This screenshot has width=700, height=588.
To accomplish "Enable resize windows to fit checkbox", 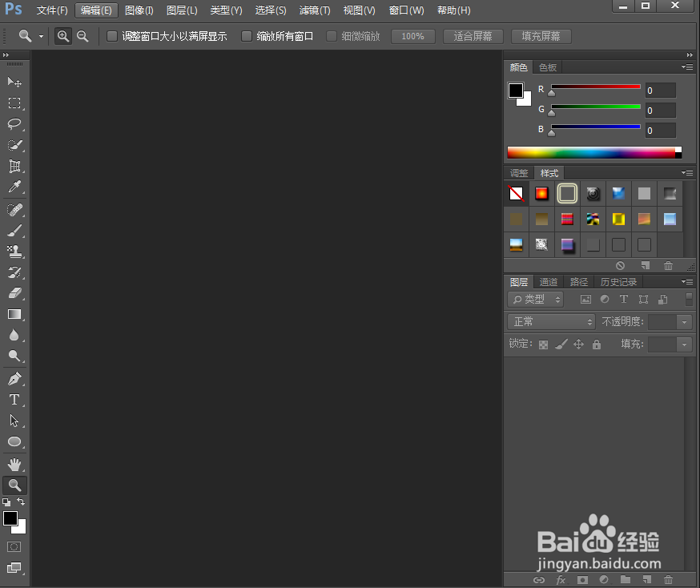I will click(x=112, y=36).
